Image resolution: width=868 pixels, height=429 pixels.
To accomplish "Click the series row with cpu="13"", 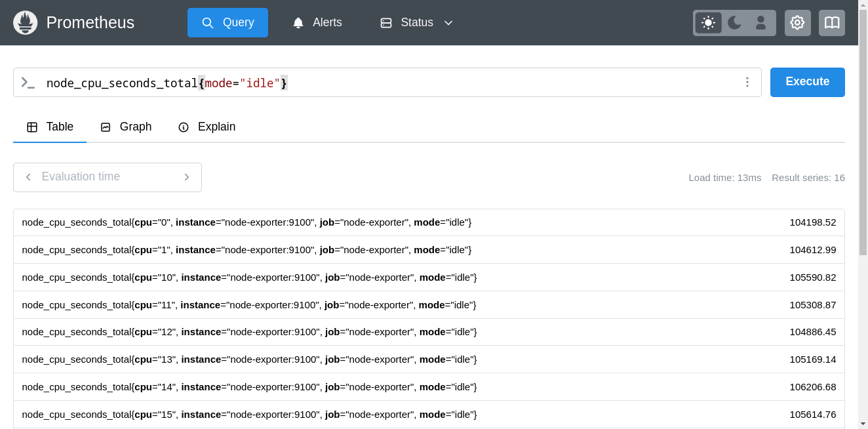I will click(x=429, y=359).
